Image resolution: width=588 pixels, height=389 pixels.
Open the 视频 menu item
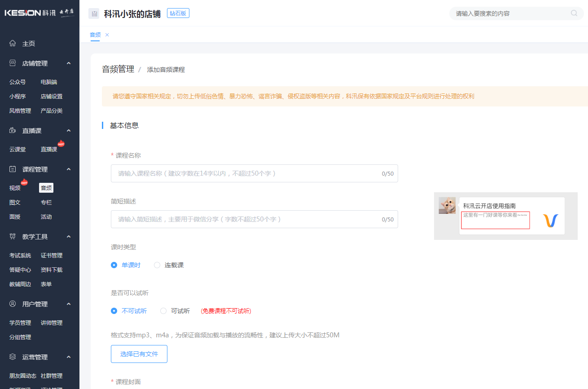pos(14,187)
